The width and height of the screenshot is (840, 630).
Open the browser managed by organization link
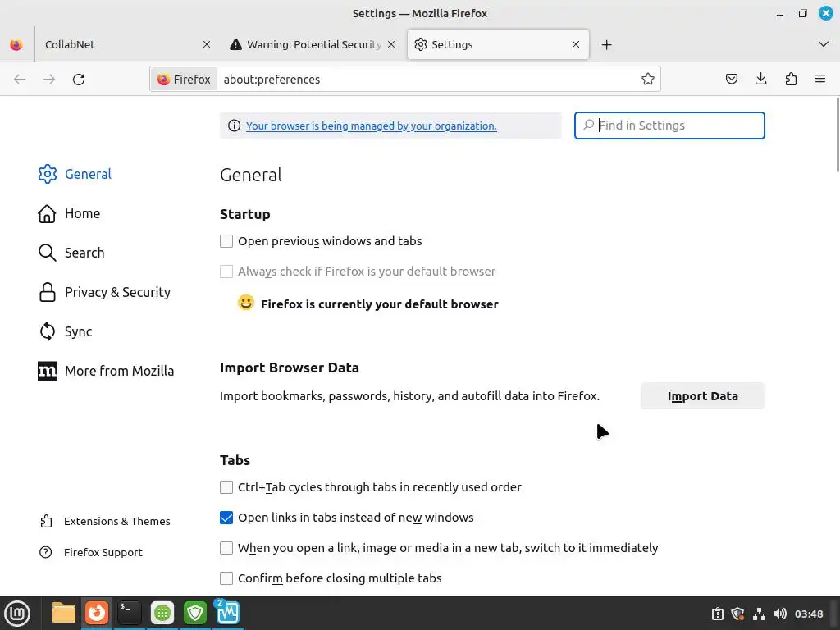371,126
